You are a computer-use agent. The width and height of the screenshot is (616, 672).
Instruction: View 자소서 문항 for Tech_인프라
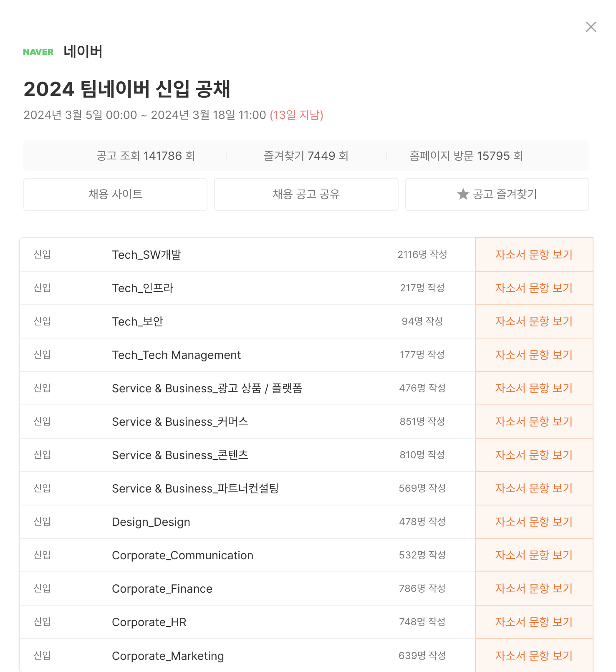(x=534, y=288)
